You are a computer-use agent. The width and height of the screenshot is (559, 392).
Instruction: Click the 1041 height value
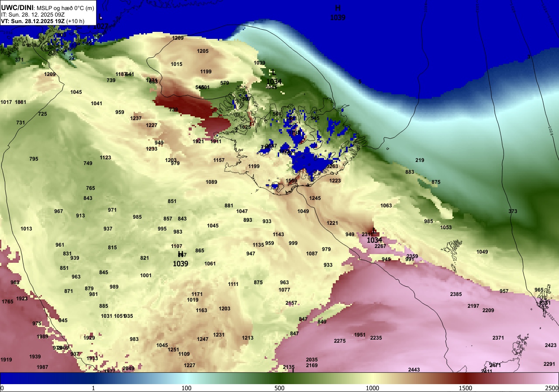click(97, 103)
